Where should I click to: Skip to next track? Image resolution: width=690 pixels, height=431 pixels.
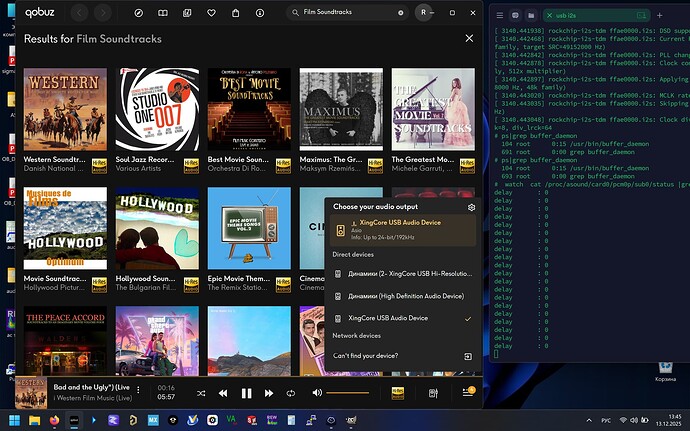pyautogui.click(x=269, y=393)
